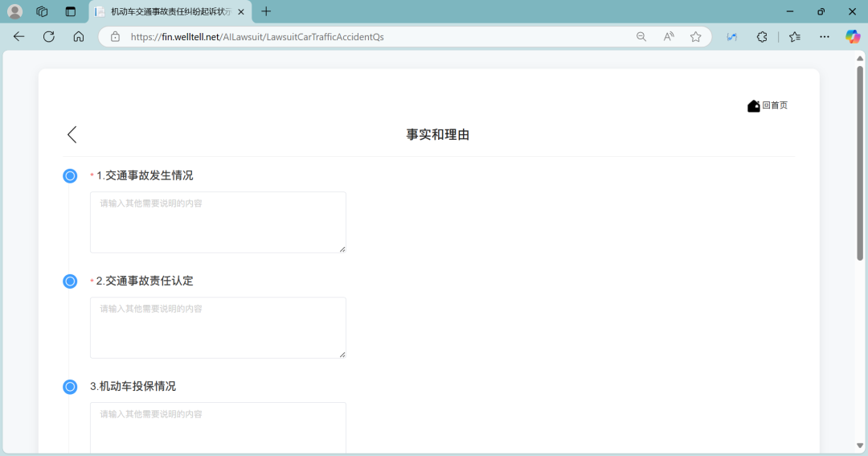
Task: Click the 回首页 home icon
Action: click(x=753, y=106)
